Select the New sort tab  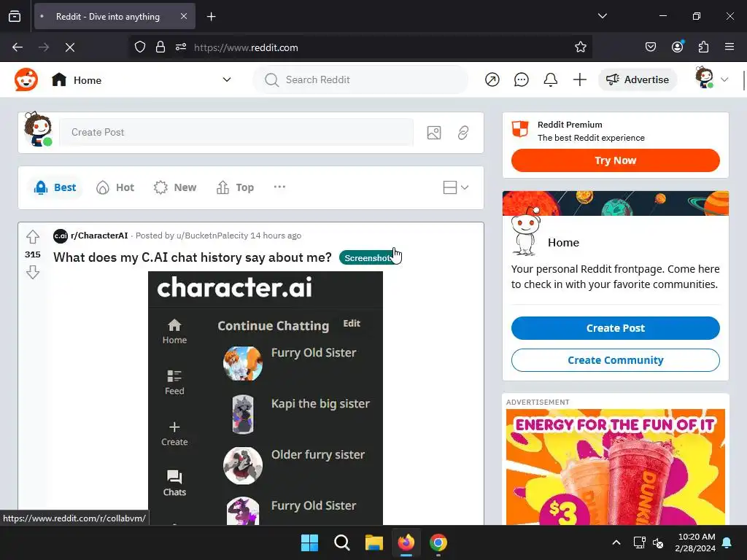tap(175, 187)
